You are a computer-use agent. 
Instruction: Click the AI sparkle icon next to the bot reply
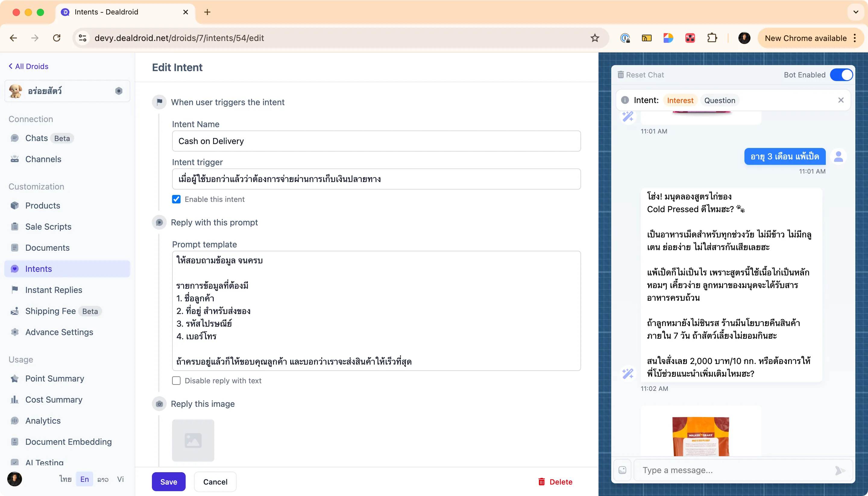(628, 374)
